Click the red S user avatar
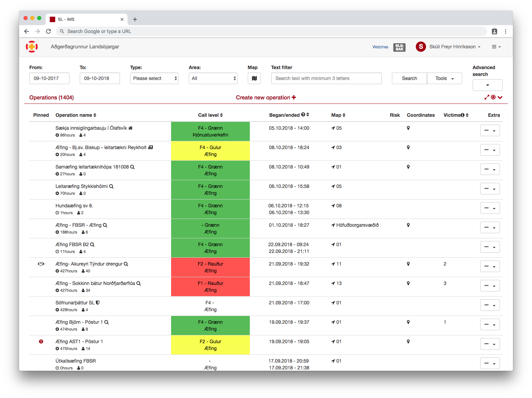Viewport: 532px width, 398px height. (421, 47)
